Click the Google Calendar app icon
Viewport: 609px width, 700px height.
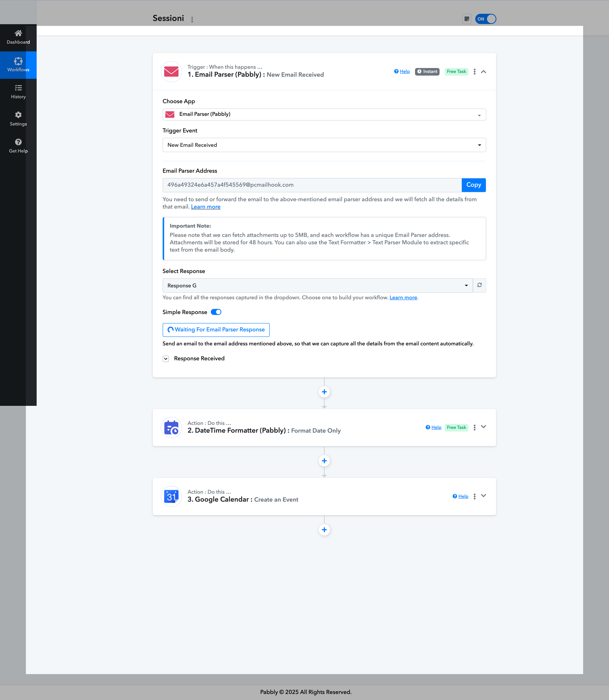coord(171,496)
